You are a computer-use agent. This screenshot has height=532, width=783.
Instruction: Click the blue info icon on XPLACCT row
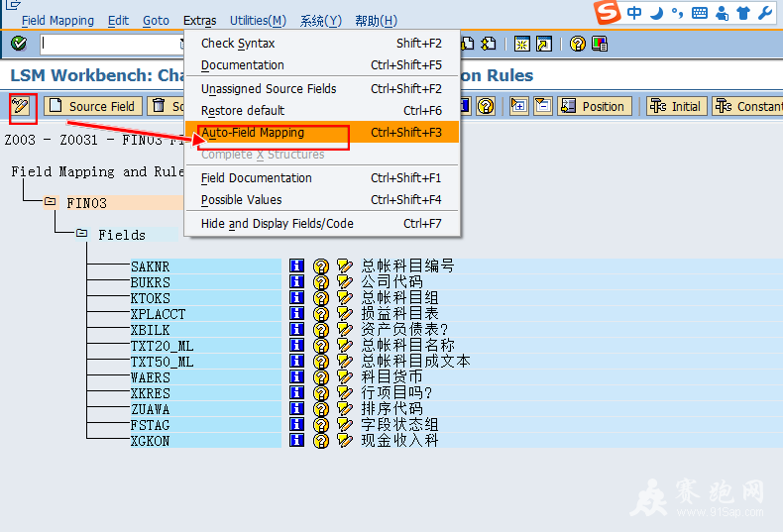[296, 314]
